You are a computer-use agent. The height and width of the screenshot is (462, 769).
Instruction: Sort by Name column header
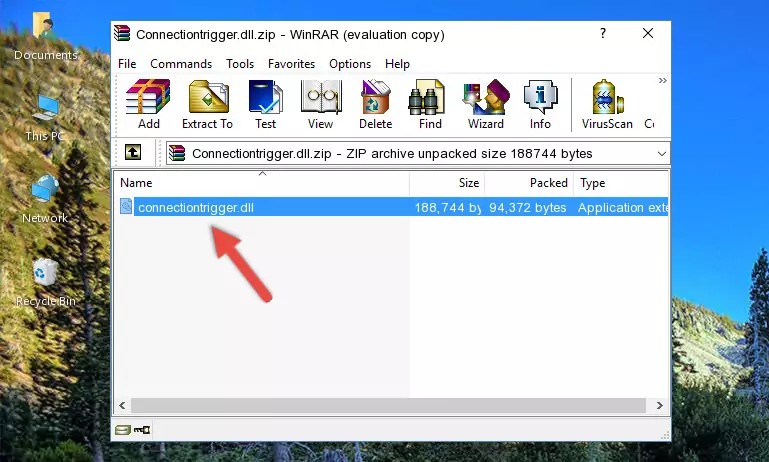262,183
